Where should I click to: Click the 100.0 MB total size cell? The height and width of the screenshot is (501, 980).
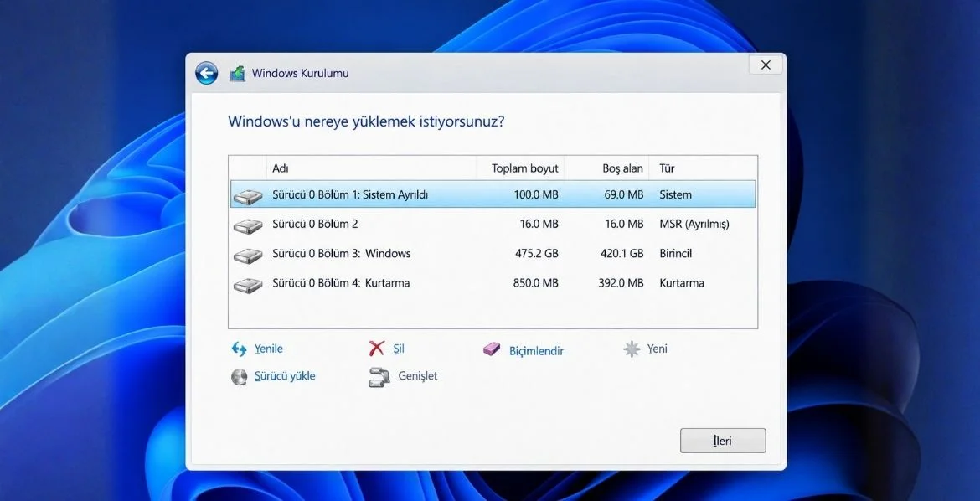[535, 194]
